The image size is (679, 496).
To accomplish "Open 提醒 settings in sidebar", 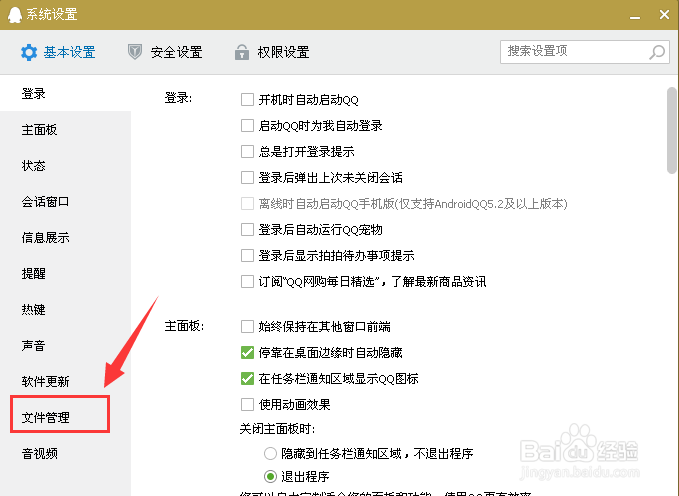I will click(x=65, y=273).
